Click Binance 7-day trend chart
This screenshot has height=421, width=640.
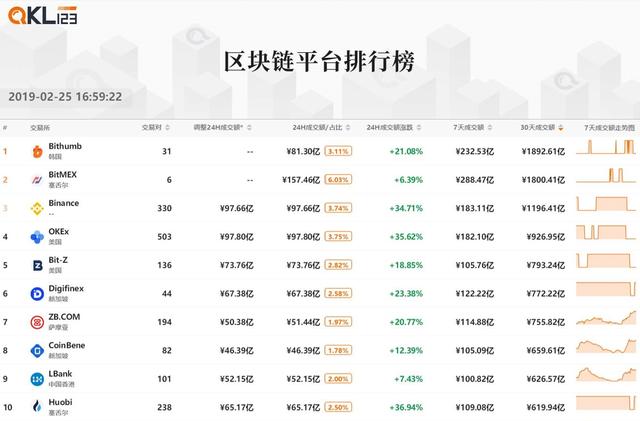click(606, 204)
